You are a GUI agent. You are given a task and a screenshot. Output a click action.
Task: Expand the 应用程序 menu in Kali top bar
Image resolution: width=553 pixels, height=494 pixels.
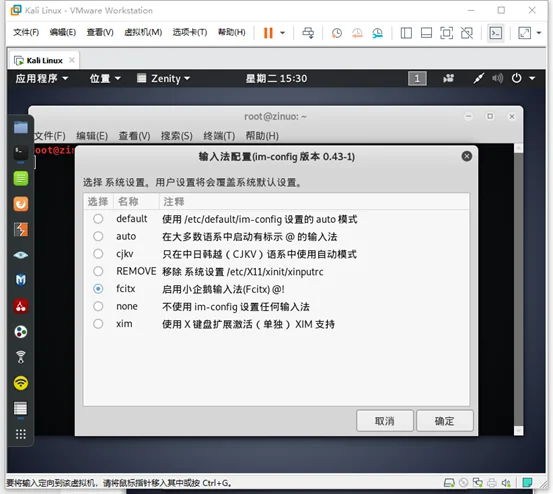[x=41, y=78]
